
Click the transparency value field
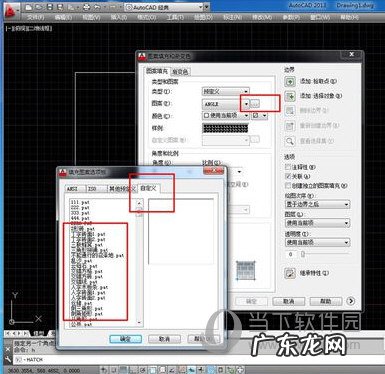[291, 254]
